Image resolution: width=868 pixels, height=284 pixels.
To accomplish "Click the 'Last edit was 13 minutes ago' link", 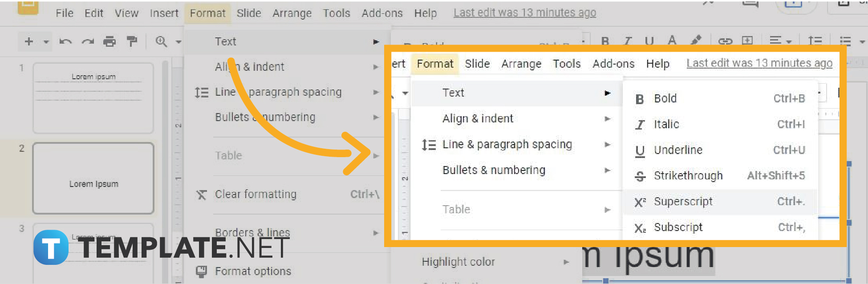I will [524, 12].
